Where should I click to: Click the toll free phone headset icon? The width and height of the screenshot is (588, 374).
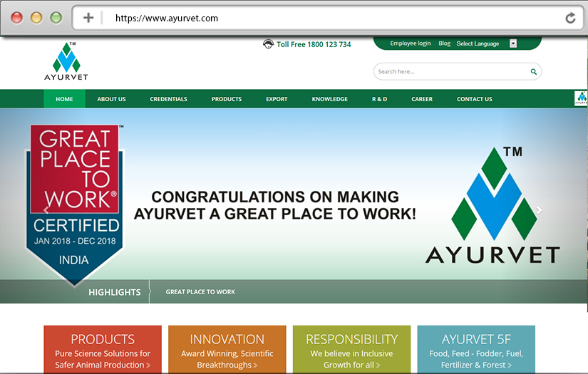[268, 45]
